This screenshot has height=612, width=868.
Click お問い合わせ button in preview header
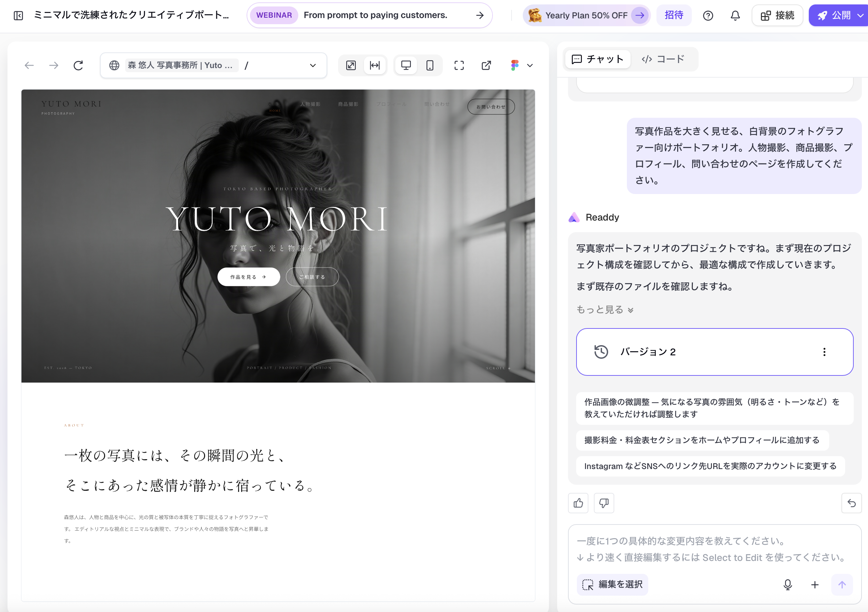(491, 107)
